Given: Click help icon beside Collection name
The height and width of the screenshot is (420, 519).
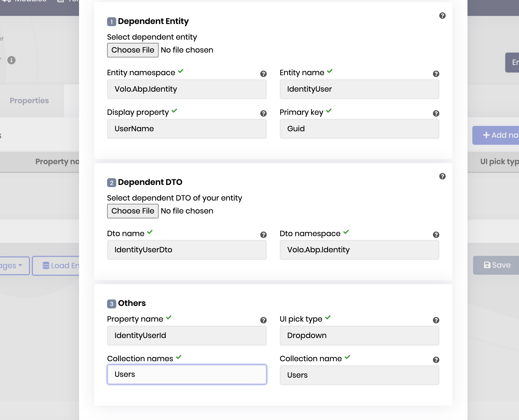Looking at the screenshot, I should (436, 360).
